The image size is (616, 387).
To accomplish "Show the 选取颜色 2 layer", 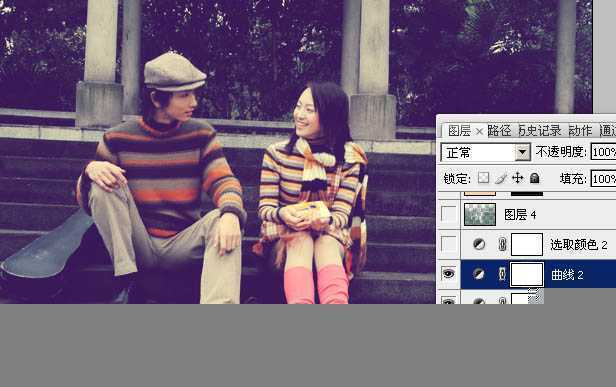I will (x=449, y=244).
